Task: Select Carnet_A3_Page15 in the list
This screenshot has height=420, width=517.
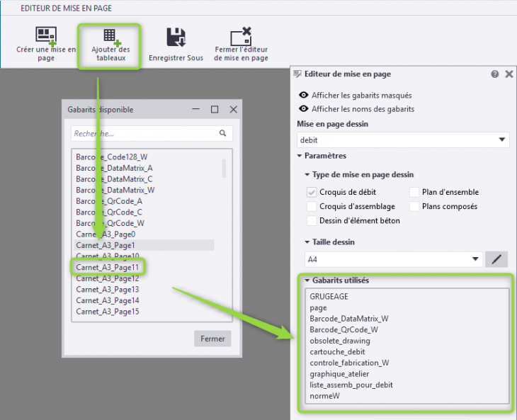Action: click(108, 312)
